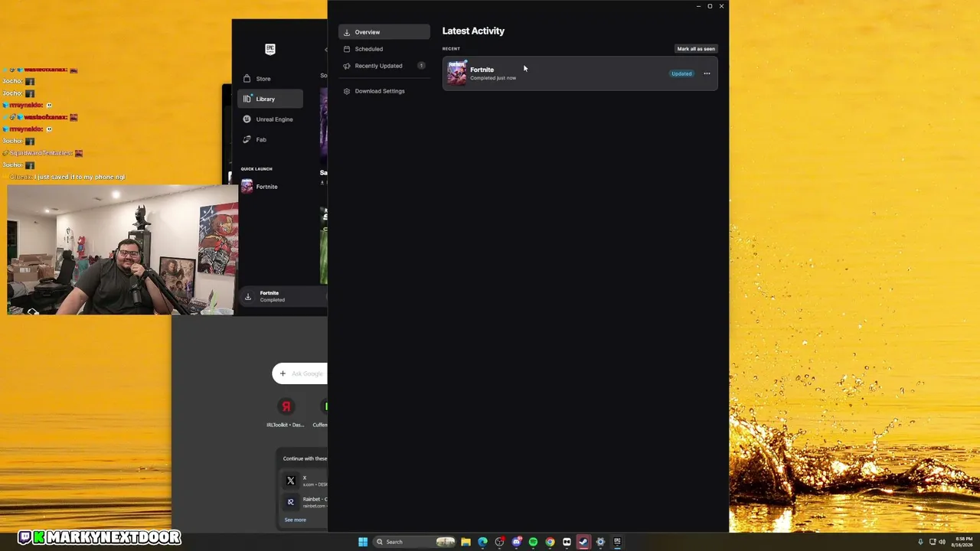Click the Mark all as seen button
This screenshot has width=980, height=551.
click(696, 49)
